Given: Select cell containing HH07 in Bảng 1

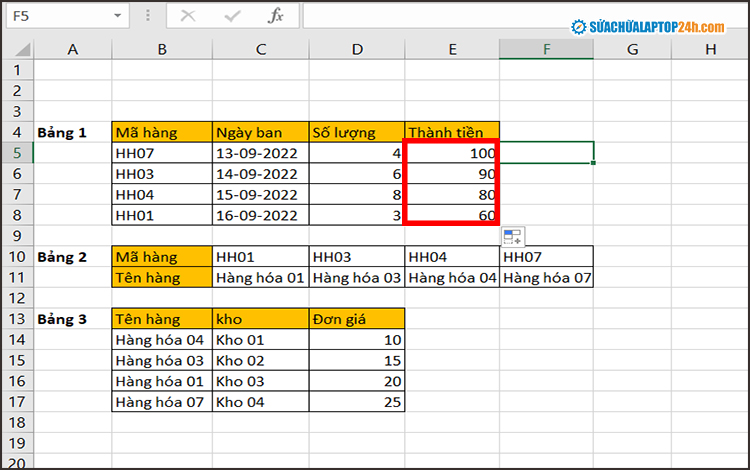Looking at the screenshot, I should (x=162, y=153).
